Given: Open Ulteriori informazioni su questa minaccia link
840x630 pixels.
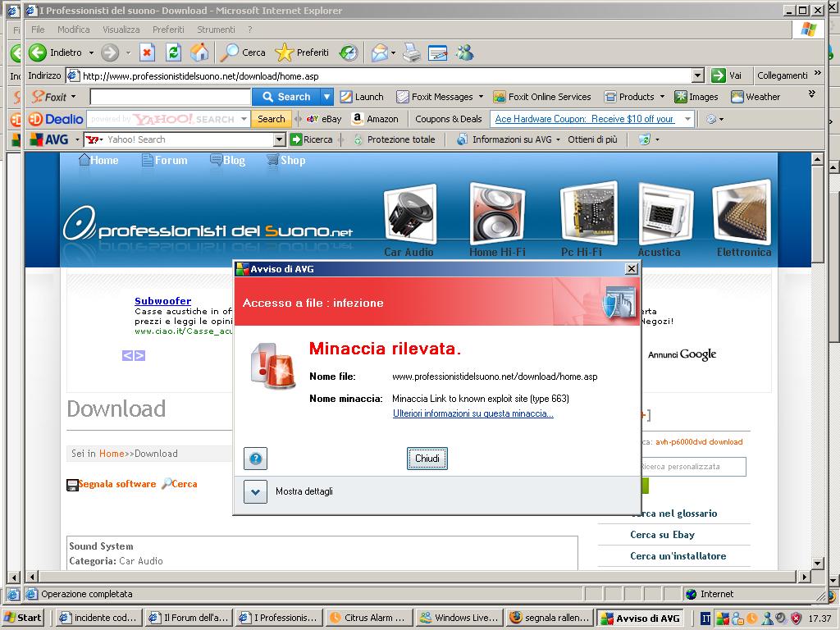Looking at the screenshot, I should [473, 413].
